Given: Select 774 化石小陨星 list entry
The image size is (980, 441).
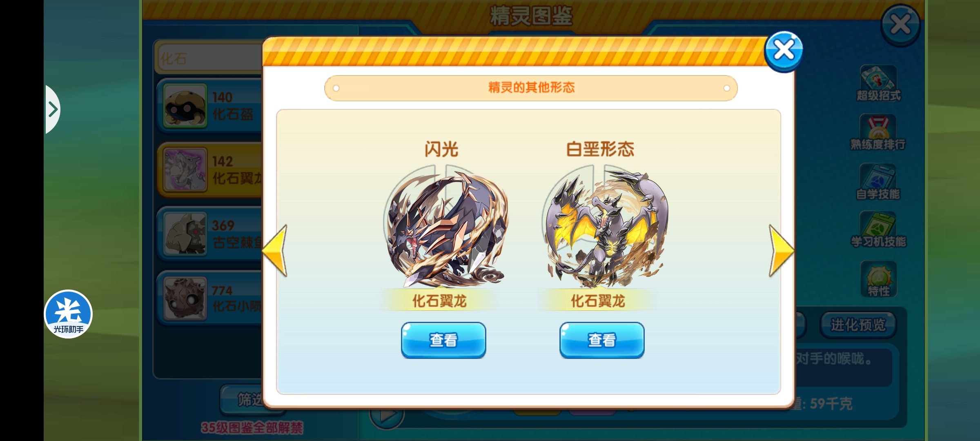Looking at the screenshot, I should (210, 298).
